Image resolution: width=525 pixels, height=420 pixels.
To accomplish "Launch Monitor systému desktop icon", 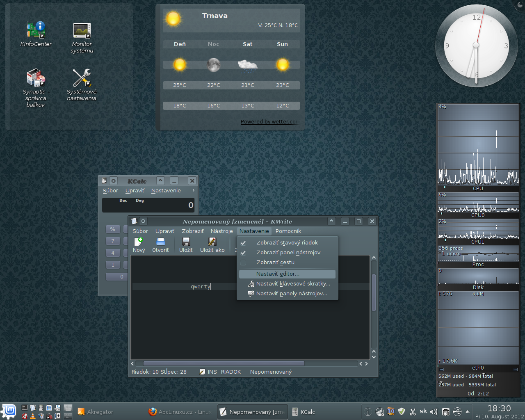I will click(82, 38).
